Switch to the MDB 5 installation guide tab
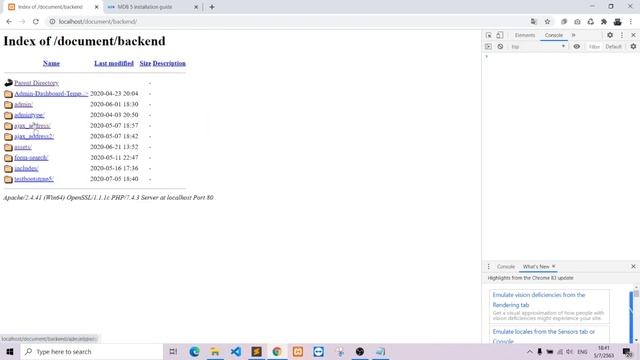 click(x=144, y=7)
